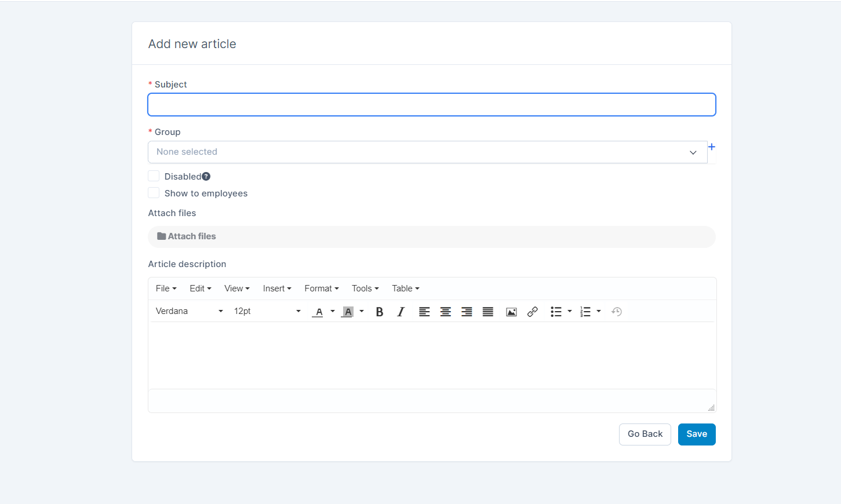841x504 pixels.
Task: Insert a link using the chain icon
Action: [x=533, y=312]
